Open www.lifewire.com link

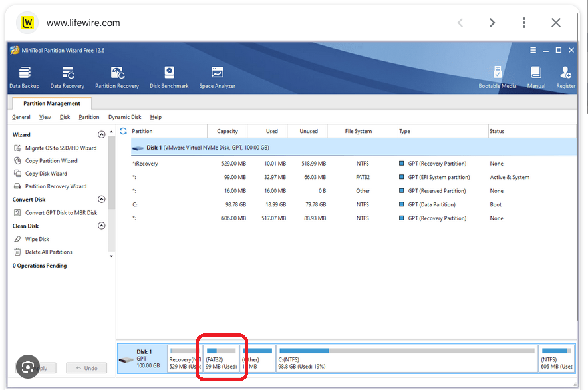[x=83, y=23]
